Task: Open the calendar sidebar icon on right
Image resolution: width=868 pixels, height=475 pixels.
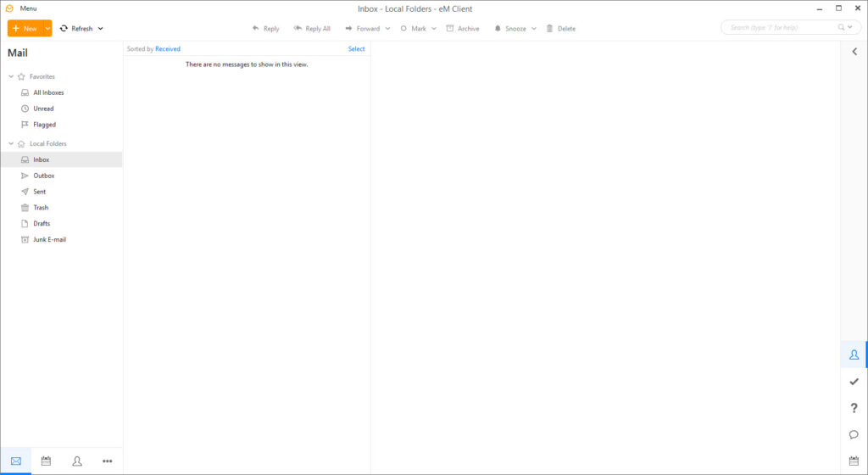Action: pos(854,461)
